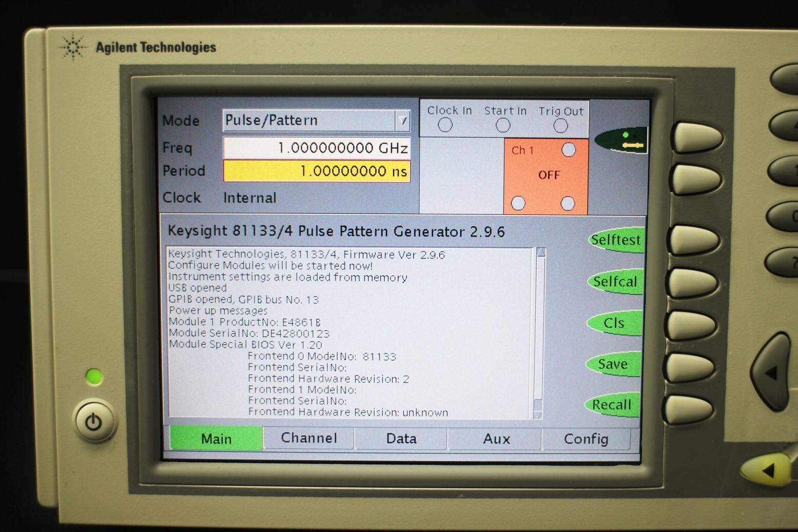Click the title 'Keysight 81133/4 Pulse Pattern Generator 2.9.6'

click(336, 231)
